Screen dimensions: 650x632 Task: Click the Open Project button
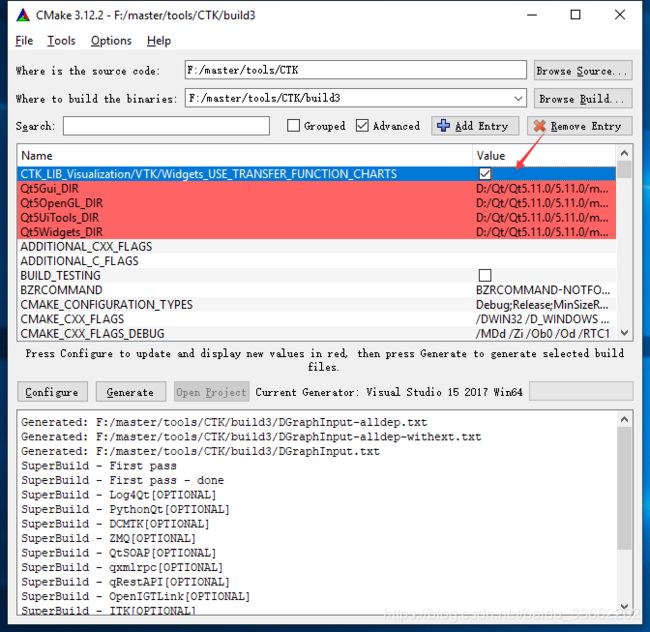[211, 392]
